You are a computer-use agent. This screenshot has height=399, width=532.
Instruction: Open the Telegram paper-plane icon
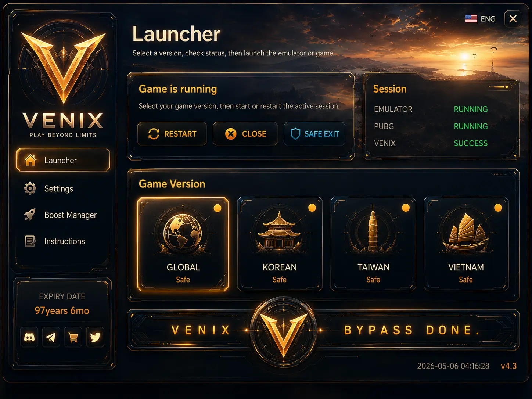click(x=51, y=337)
